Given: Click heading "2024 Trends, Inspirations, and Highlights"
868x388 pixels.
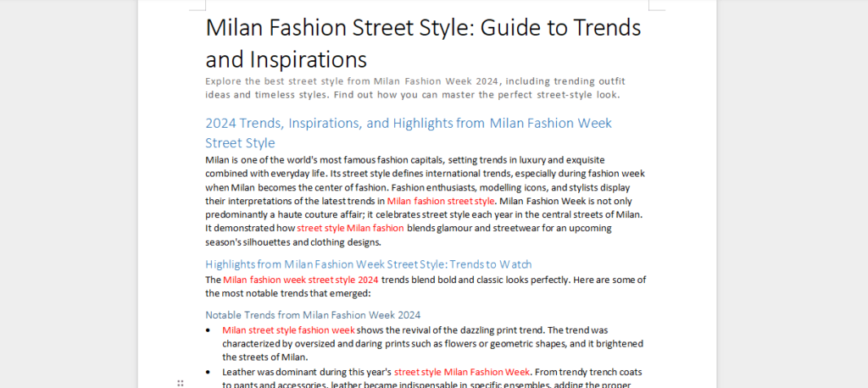Looking at the screenshot, I should 409,123.
